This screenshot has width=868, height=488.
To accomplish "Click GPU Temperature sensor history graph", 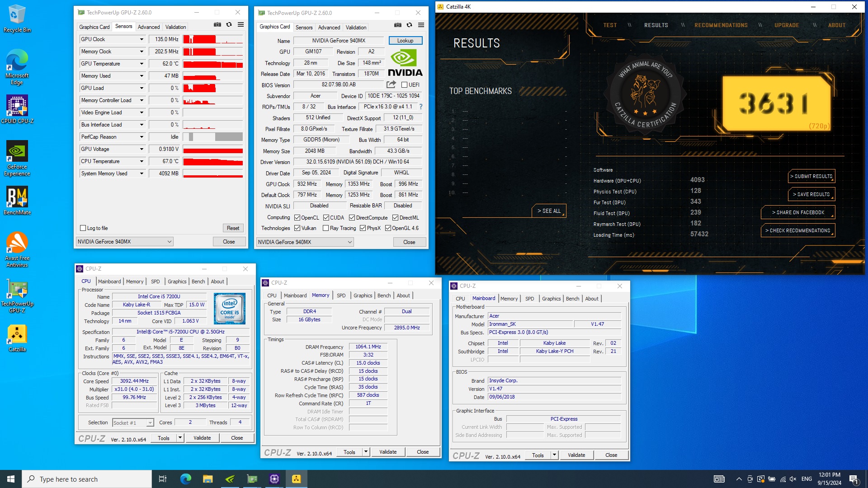I will click(x=213, y=64).
